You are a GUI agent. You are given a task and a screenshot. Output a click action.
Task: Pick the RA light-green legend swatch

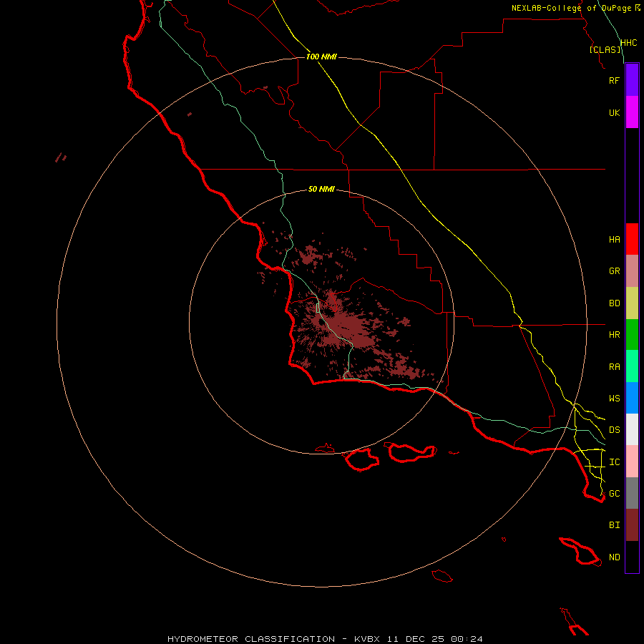[x=632, y=366]
